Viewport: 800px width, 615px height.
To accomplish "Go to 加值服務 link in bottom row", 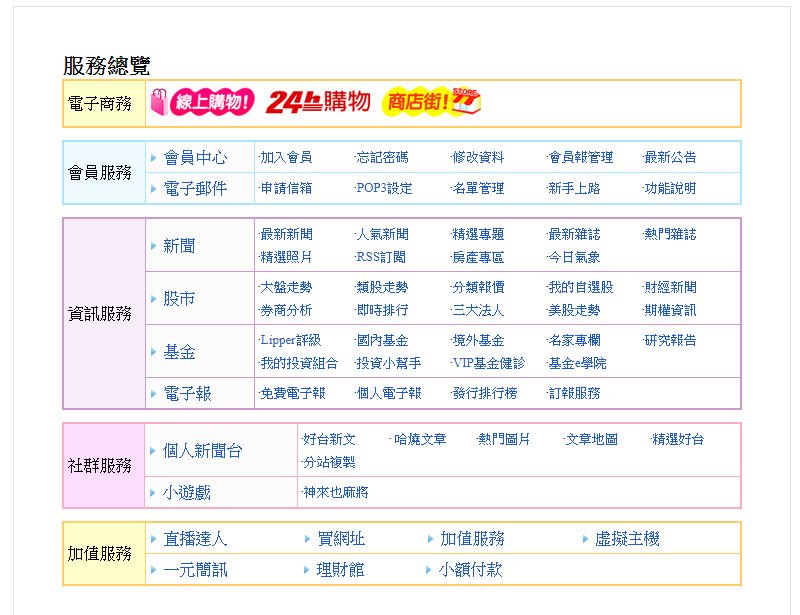I will tap(472, 539).
